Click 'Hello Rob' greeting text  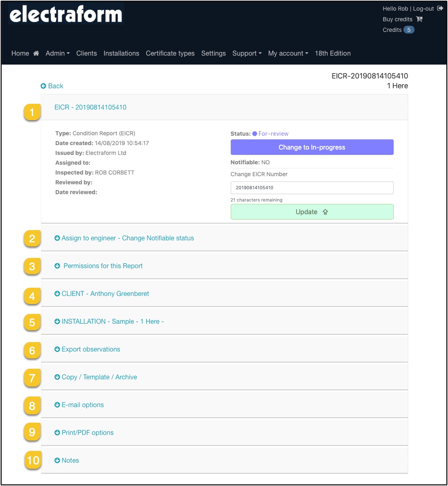(395, 9)
